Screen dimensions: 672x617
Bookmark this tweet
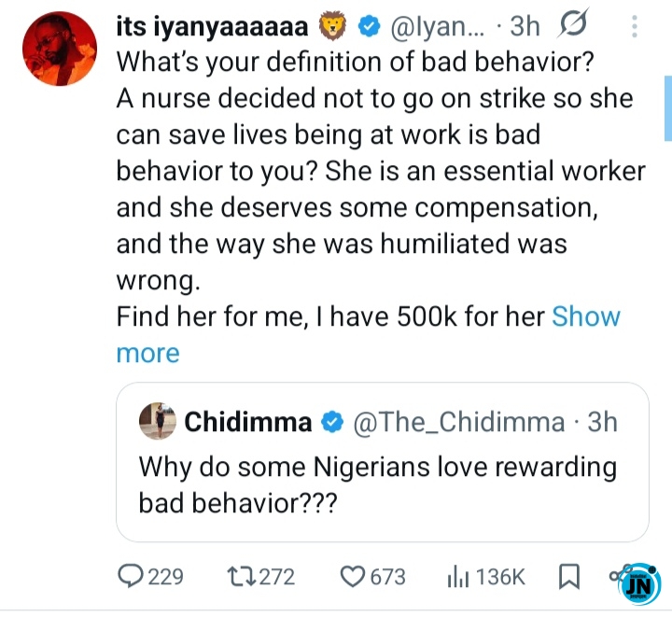569,577
